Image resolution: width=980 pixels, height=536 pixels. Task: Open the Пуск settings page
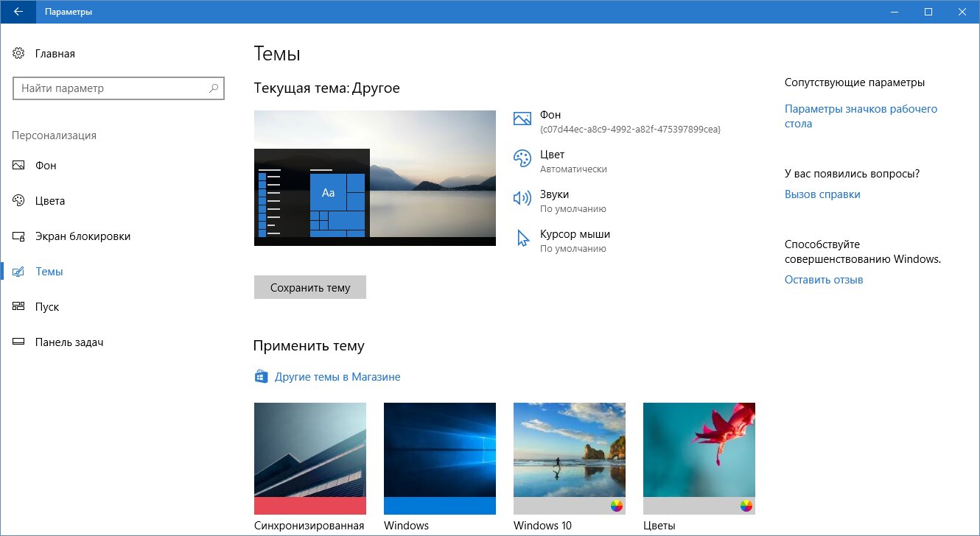[x=47, y=307]
